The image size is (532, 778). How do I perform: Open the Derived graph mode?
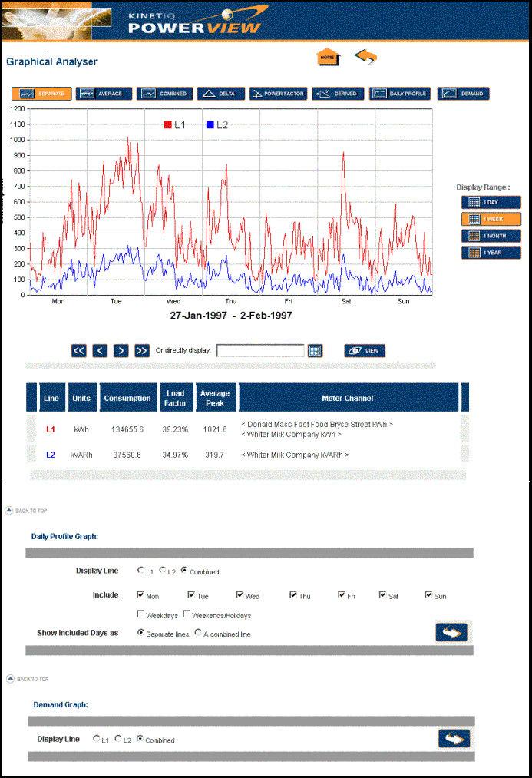tap(338, 93)
